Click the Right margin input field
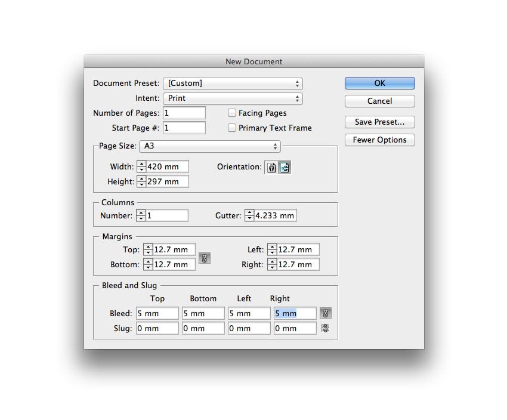The image size is (507, 420). coord(298,264)
